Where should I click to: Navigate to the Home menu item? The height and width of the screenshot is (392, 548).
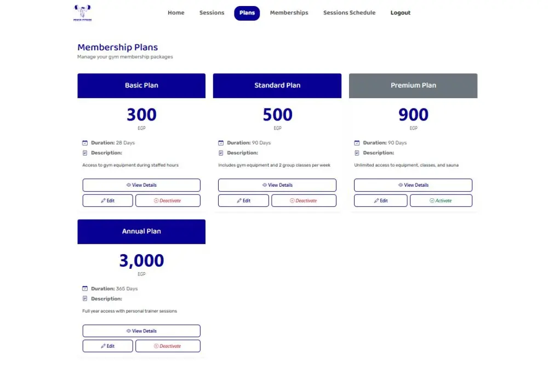point(176,13)
